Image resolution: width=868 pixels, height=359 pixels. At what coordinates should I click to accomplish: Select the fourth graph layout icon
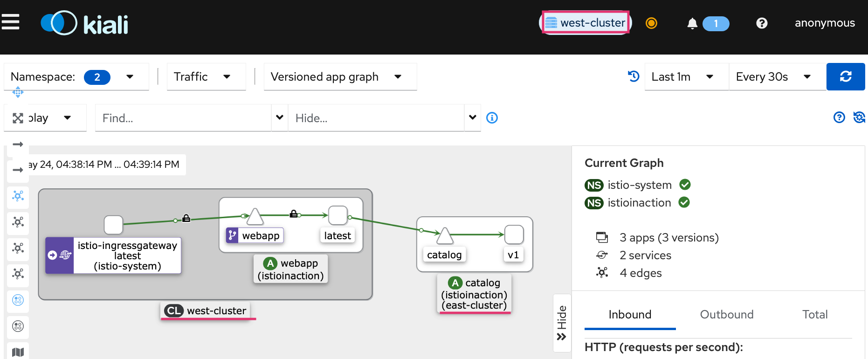point(18,274)
